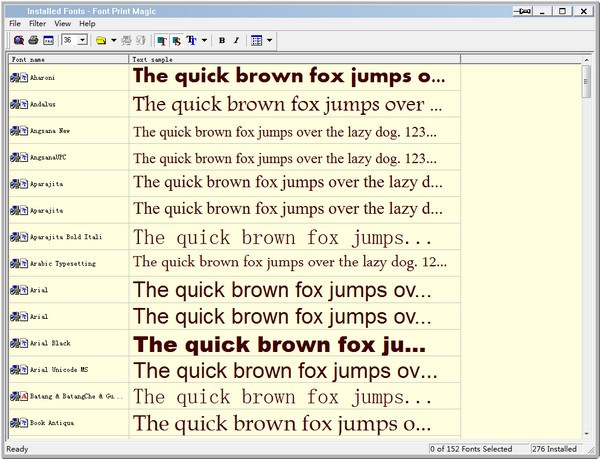This screenshot has width=600, height=459.
Task: Click the vertical scrollbar thumb
Action: (x=586, y=81)
